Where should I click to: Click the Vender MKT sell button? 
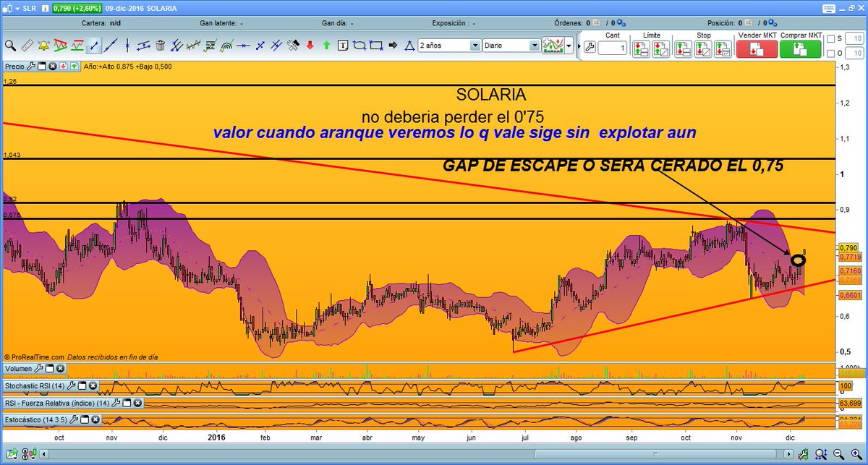(x=757, y=48)
